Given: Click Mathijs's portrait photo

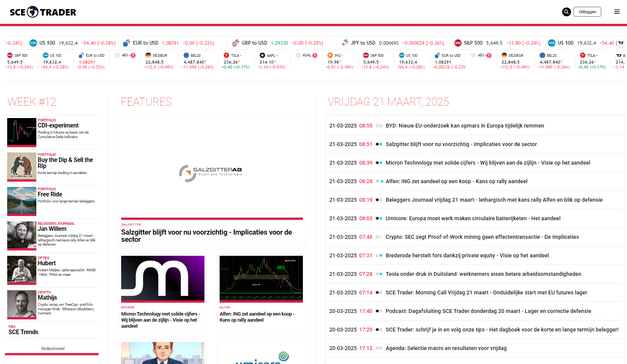Looking at the screenshot, I should point(22,305).
